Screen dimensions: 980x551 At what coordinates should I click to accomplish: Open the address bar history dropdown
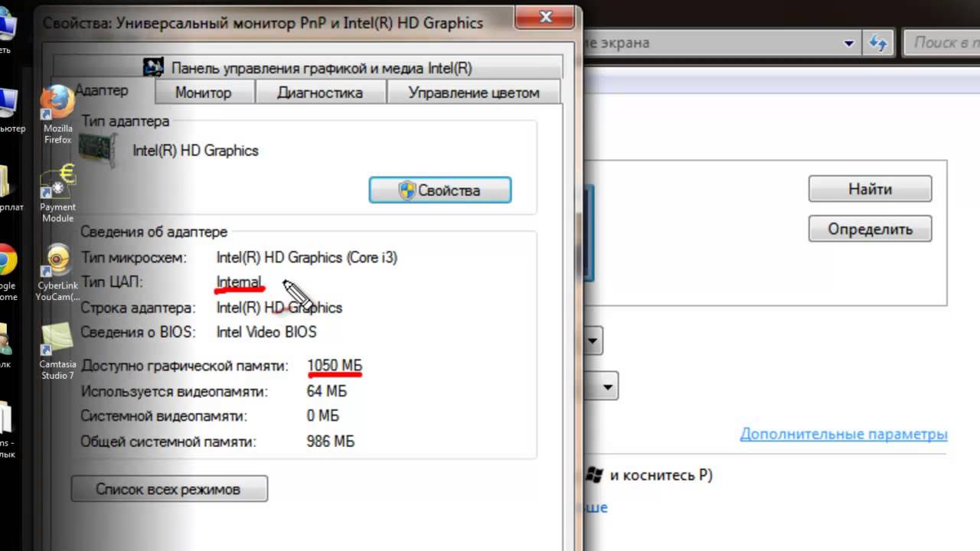(x=849, y=43)
